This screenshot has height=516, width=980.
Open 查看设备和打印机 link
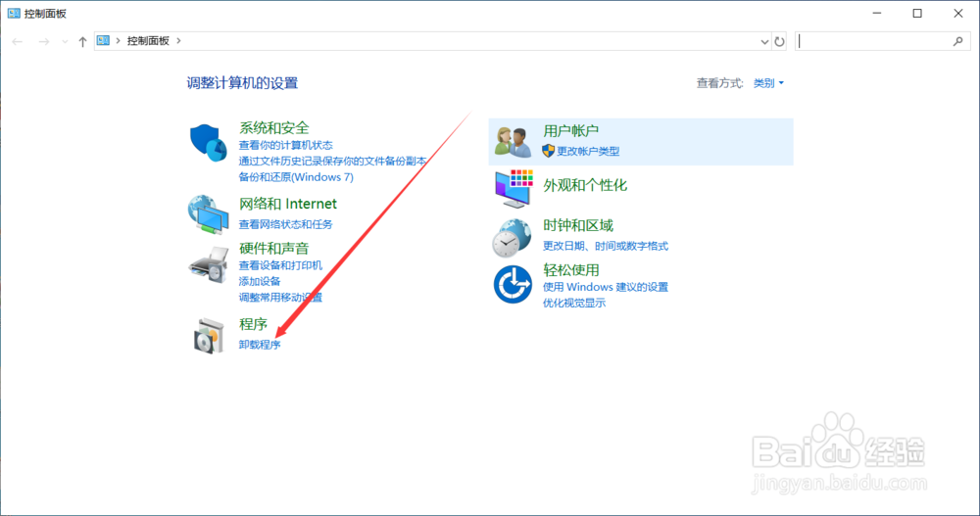pyautogui.click(x=280, y=265)
